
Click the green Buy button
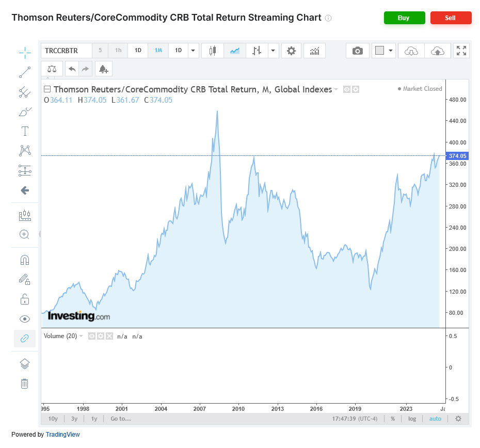(x=404, y=18)
